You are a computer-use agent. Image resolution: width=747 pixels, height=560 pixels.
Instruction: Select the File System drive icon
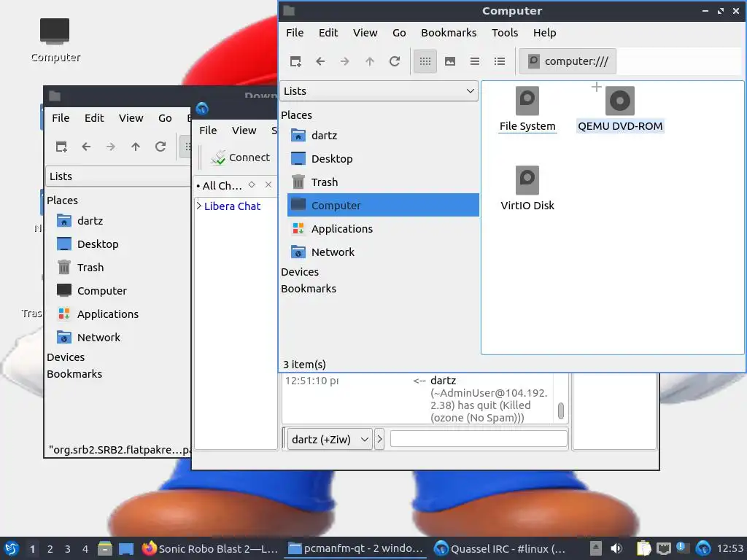point(527,101)
